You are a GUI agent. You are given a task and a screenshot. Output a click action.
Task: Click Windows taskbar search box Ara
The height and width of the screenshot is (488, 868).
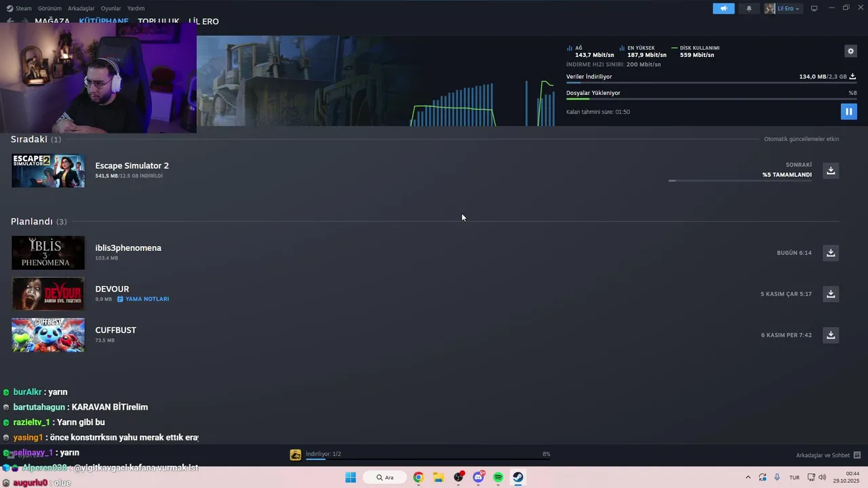pyautogui.click(x=385, y=477)
